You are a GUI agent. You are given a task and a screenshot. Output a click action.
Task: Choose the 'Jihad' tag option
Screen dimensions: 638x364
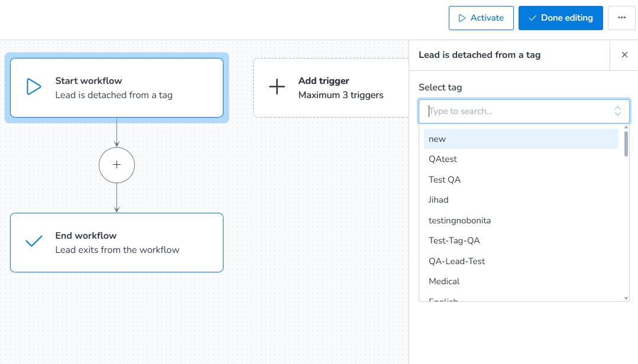(x=521, y=200)
